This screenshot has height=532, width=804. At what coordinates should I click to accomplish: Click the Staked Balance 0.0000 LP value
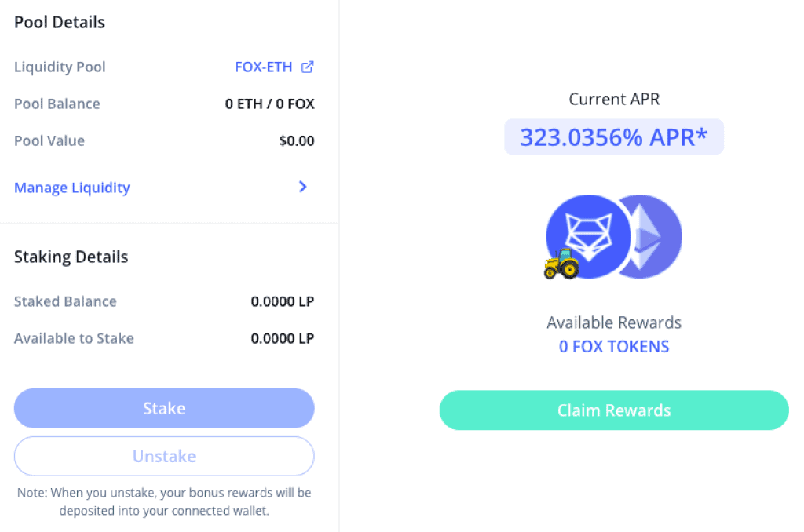point(283,301)
